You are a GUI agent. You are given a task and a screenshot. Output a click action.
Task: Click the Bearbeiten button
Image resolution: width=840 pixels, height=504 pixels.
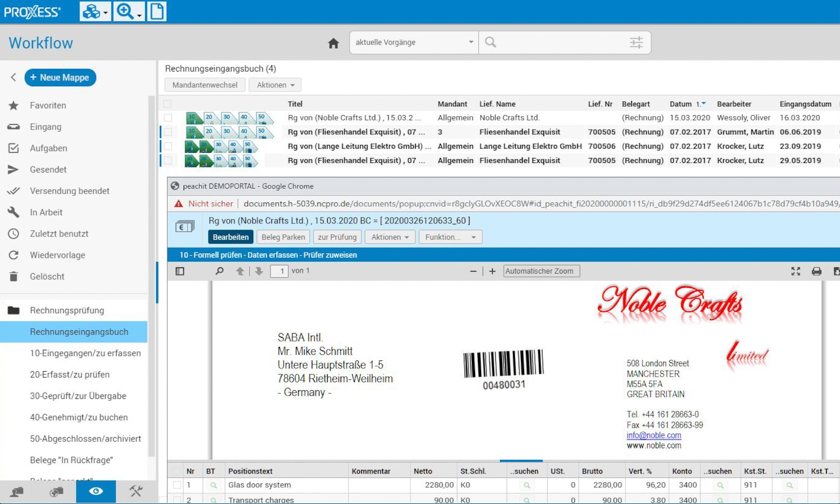231,237
